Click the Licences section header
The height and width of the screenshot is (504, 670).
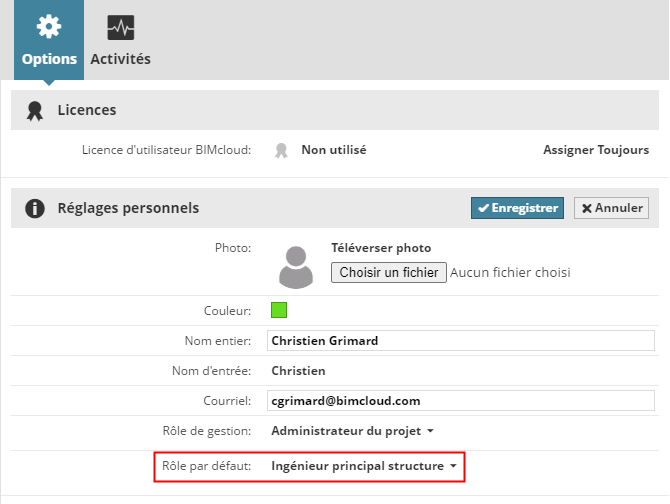[x=86, y=110]
